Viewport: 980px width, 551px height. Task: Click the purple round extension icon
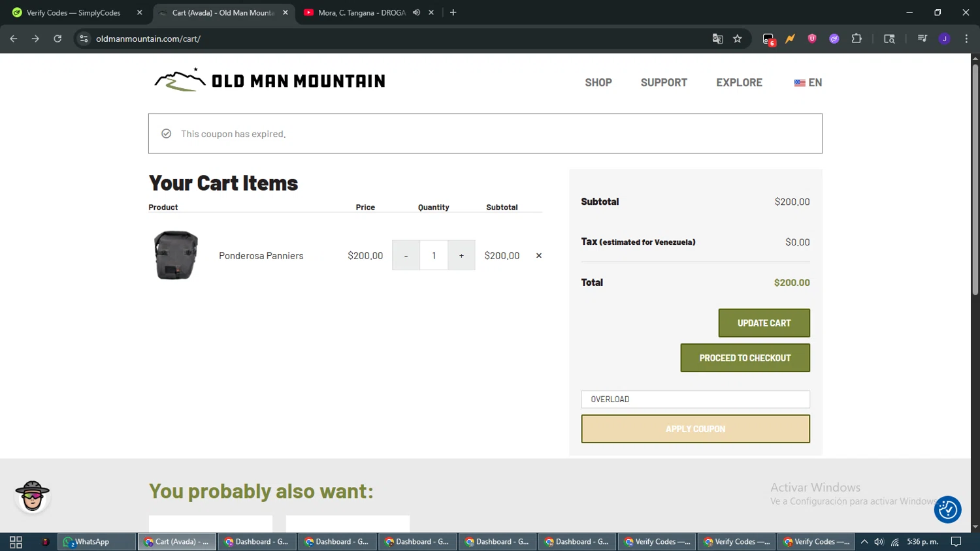pos(834,39)
